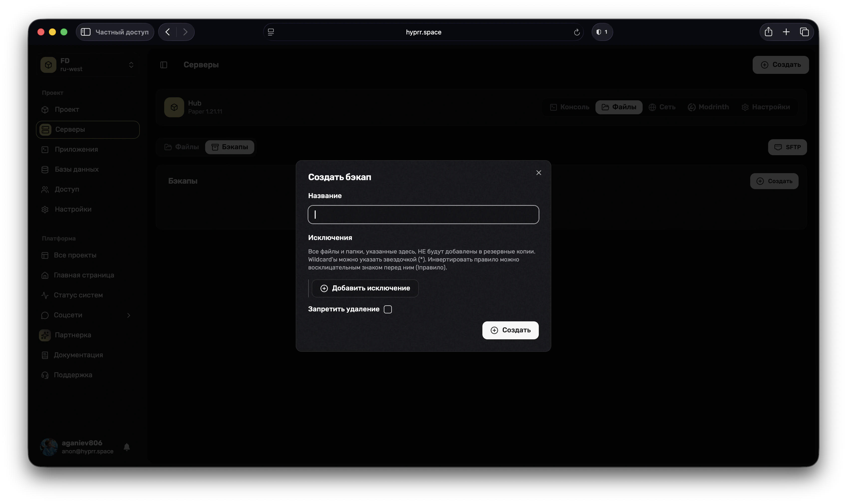Click the FD project cube icon

[x=48, y=65]
